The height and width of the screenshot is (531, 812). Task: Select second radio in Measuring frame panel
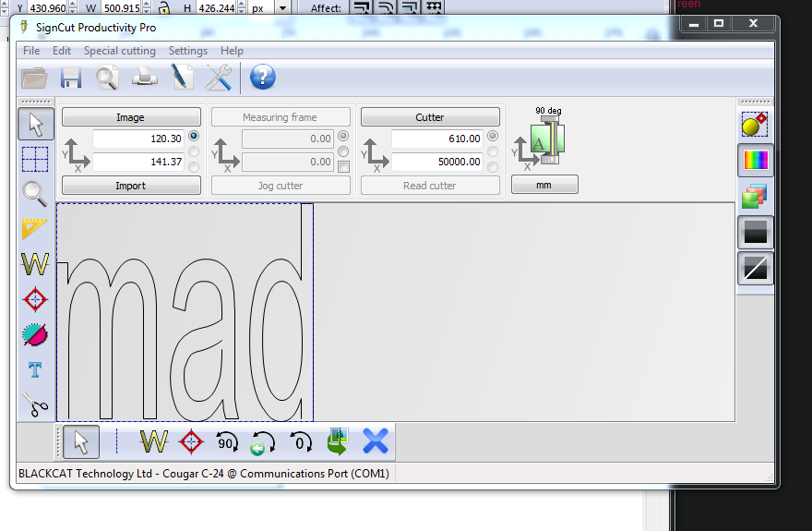tap(343, 151)
